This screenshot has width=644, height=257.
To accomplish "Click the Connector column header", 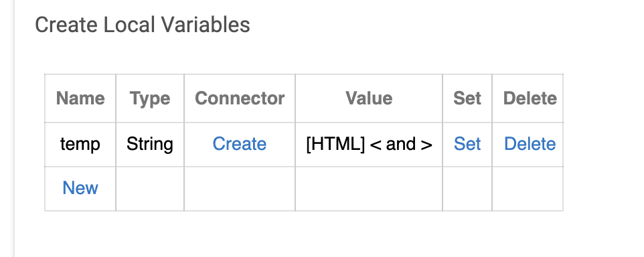I will coord(240,98).
